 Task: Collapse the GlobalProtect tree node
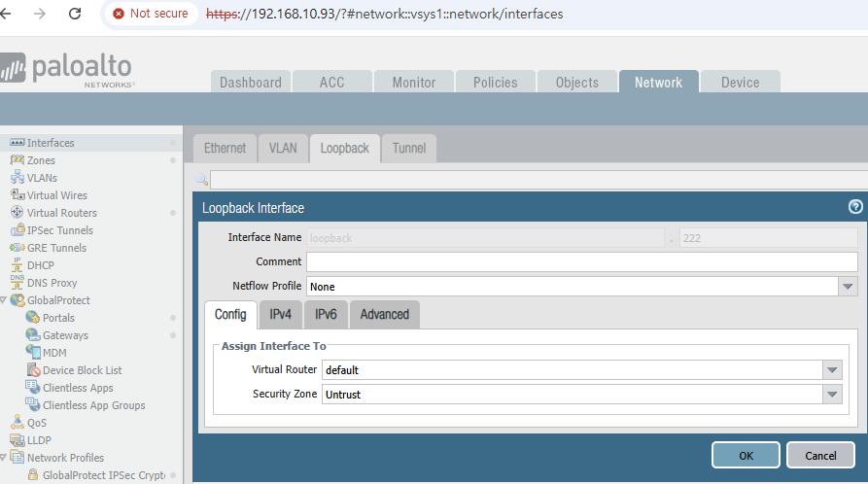tap(3, 300)
